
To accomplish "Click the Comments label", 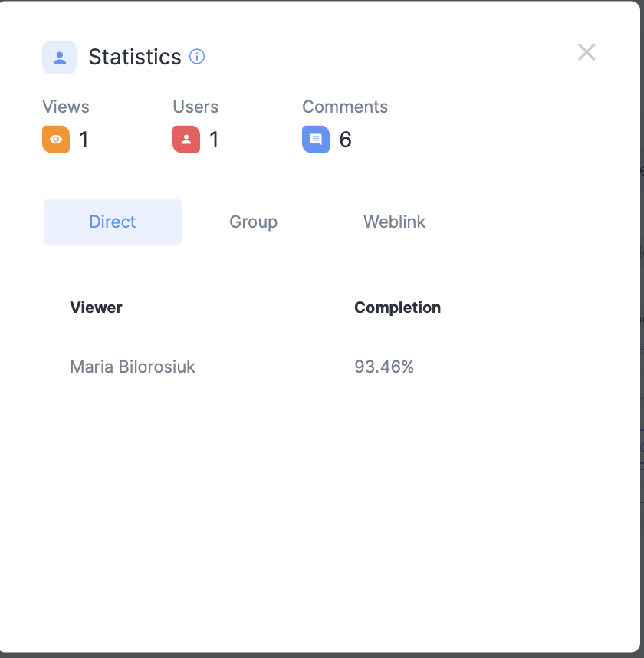I will [345, 107].
